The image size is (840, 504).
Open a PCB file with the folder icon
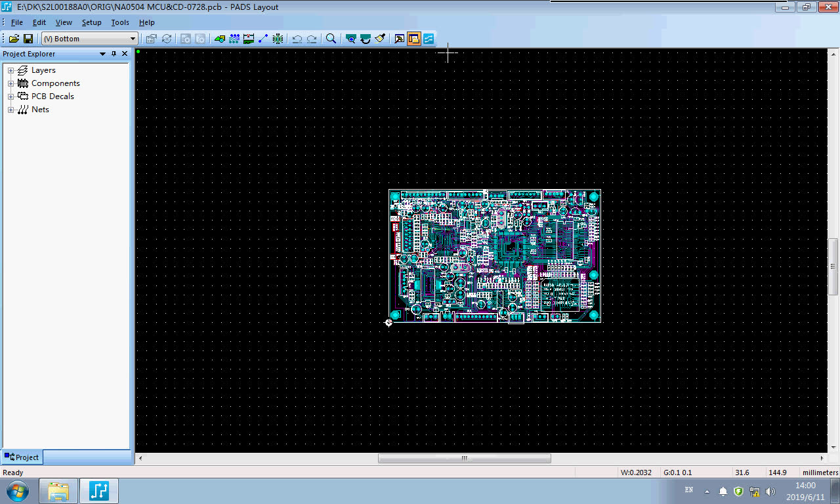pos(13,38)
